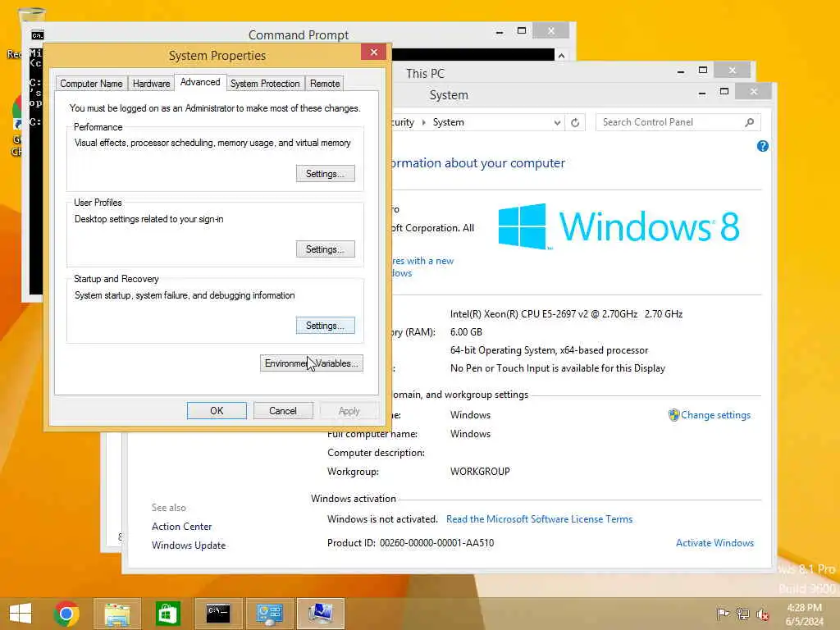The image size is (840, 630).
Task: Click the Windows 8 logo
Action: point(619,226)
